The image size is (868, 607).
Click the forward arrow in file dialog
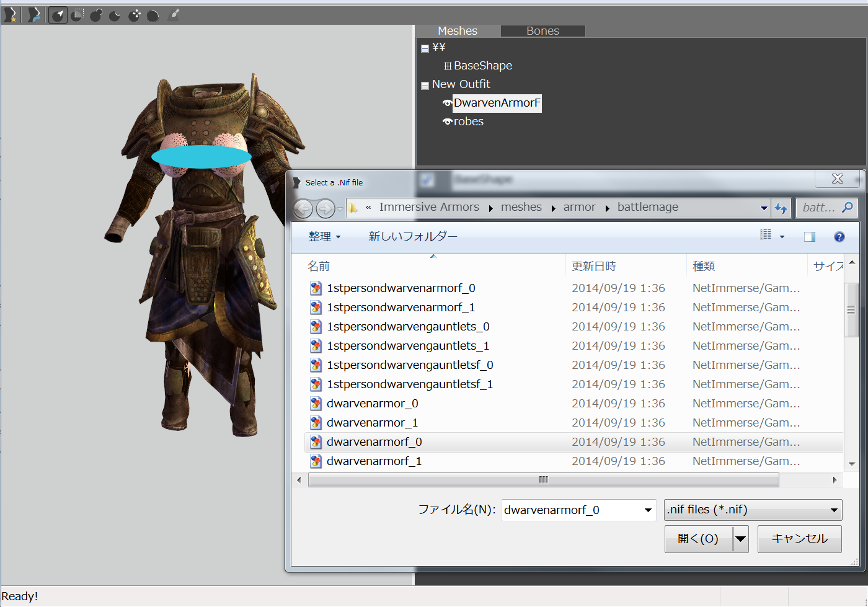point(325,208)
